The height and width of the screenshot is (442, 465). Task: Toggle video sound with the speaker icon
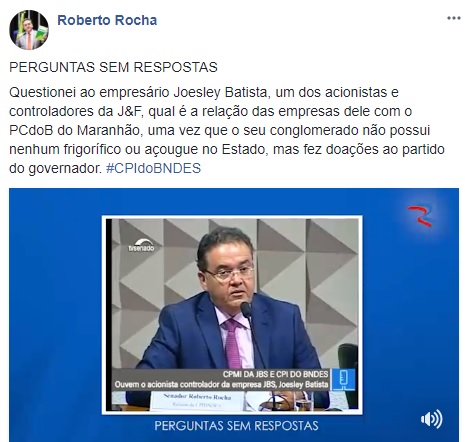pyautogui.click(x=432, y=419)
